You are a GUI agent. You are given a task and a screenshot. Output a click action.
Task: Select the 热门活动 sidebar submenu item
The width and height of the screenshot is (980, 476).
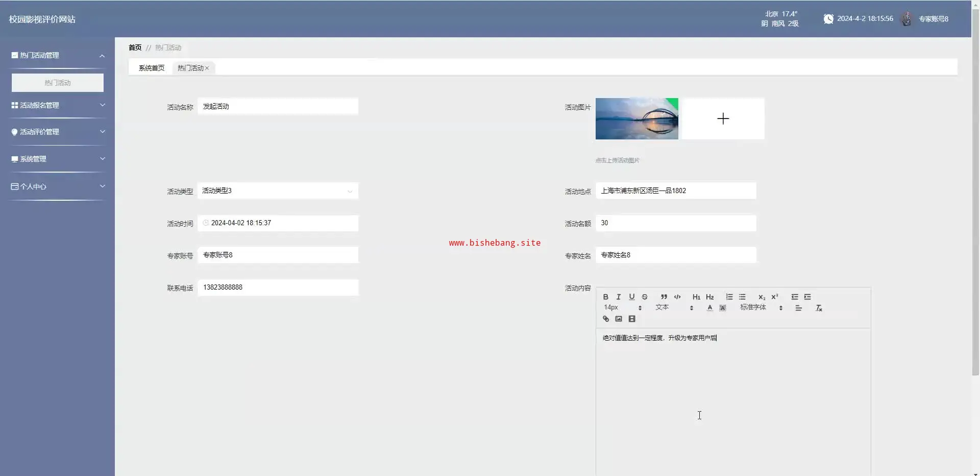[x=58, y=83]
